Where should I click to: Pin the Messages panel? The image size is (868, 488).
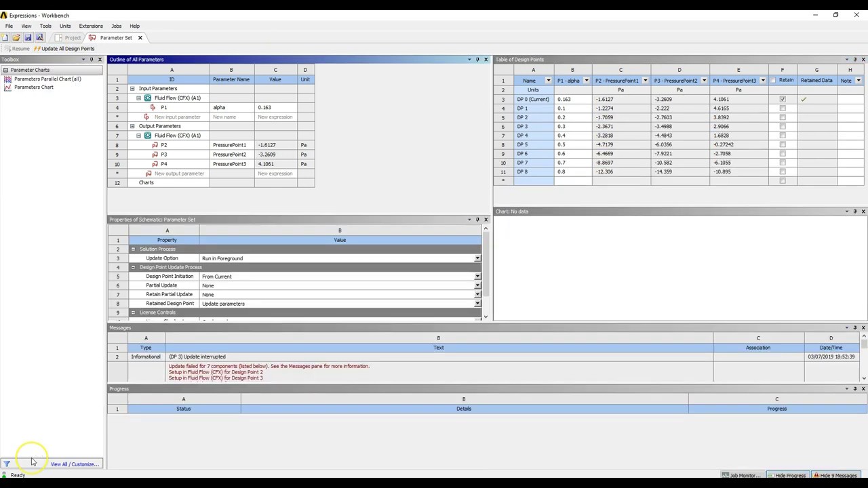pos(855,328)
